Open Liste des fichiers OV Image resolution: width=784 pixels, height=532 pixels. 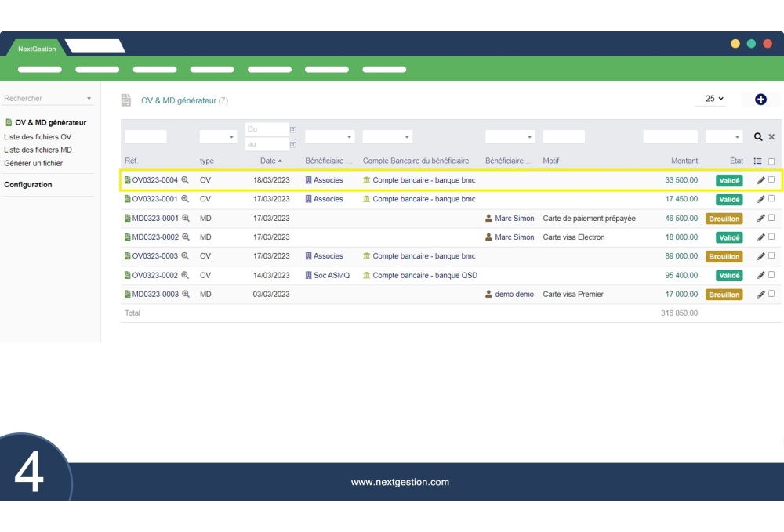pyautogui.click(x=38, y=136)
